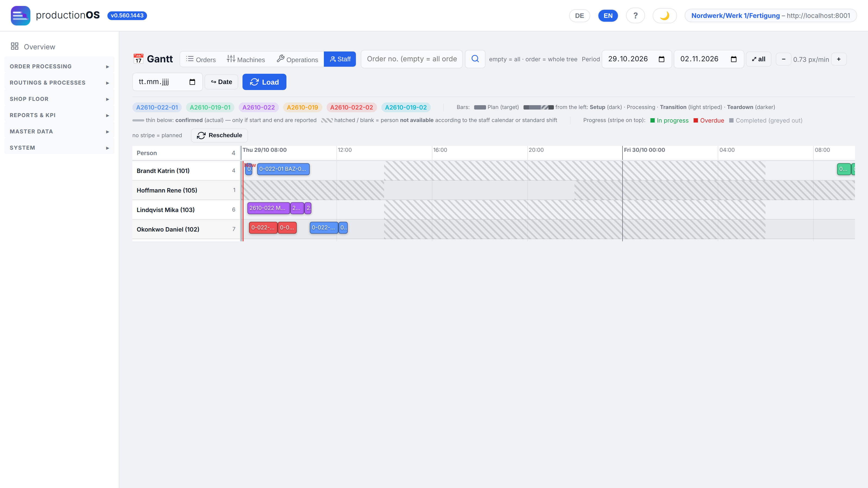Switch to the Machines Gantt view
Viewport: 868px width, 488px height.
(246, 59)
